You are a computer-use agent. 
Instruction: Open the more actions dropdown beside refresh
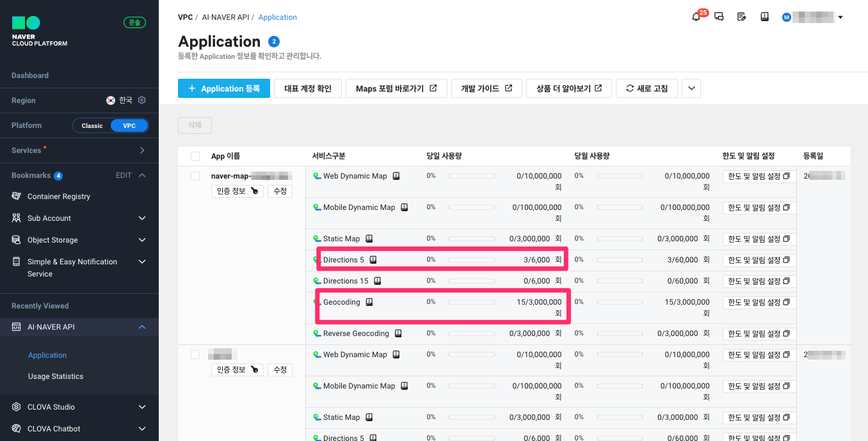pos(691,88)
